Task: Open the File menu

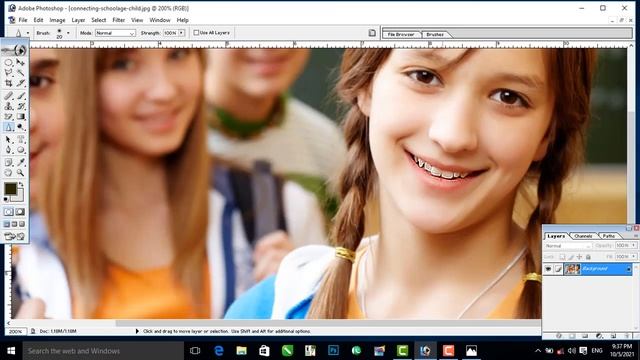Action: tap(23, 20)
